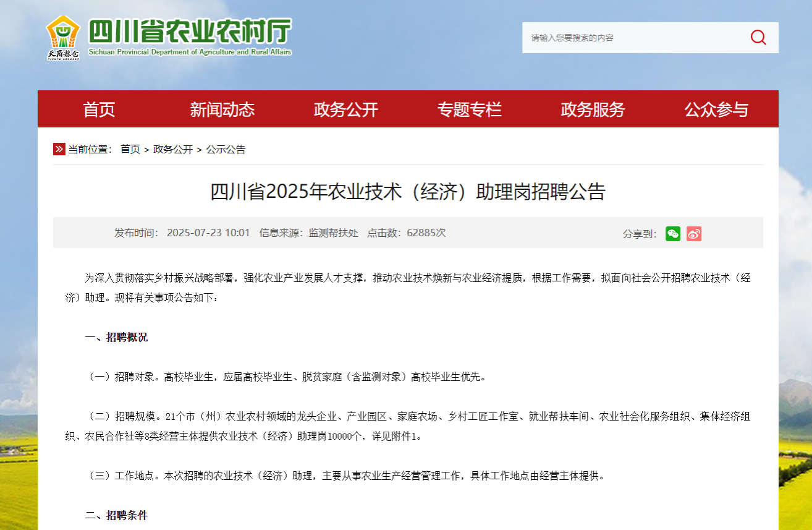Click 政务公开 in the breadcrumb path
This screenshot has height=530, width=812.
coord(173,149)
